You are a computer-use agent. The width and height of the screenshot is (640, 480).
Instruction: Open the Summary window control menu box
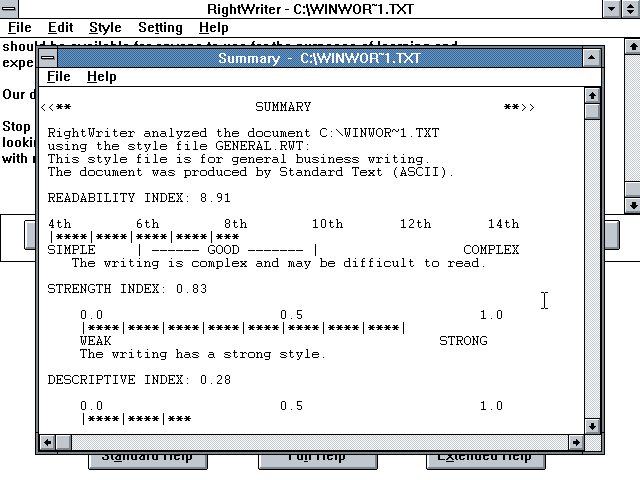click(x=48, y=58)
